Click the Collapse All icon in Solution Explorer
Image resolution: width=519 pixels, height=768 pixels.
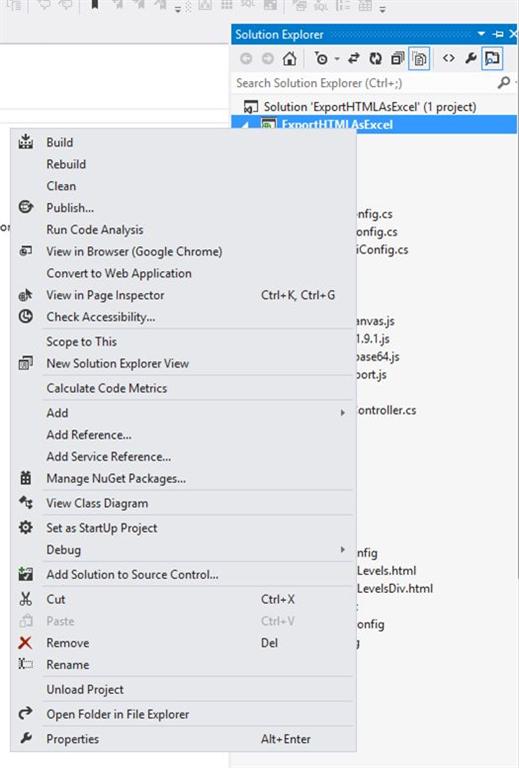[397, 59]
